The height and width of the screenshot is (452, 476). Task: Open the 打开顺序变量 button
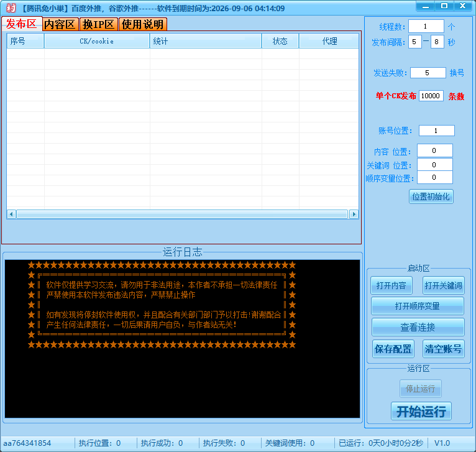coord(418,306)
